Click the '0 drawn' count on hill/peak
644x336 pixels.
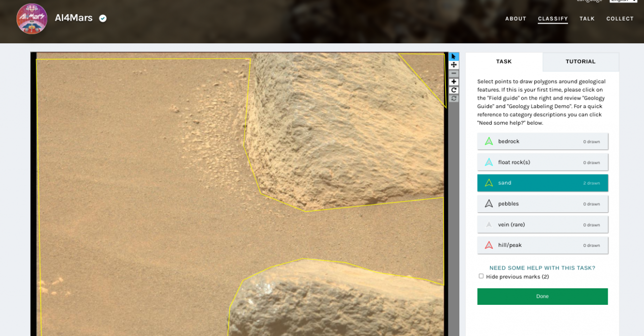592,245
